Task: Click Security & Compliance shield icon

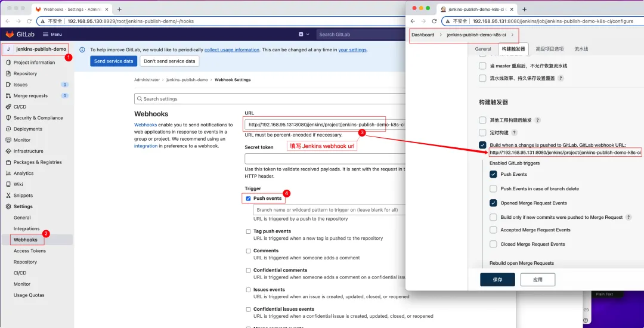Action: pyautogui.click(x=9, y=118)
